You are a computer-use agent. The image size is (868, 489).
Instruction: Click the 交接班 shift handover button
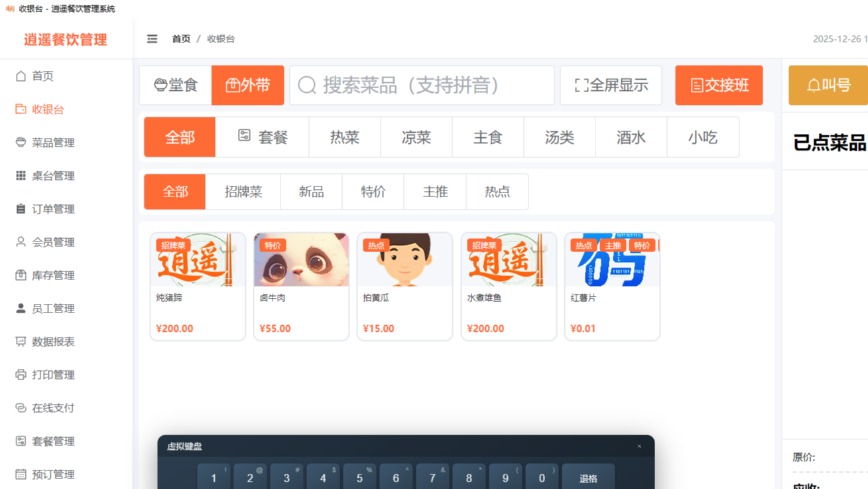[x=719, y=85]
